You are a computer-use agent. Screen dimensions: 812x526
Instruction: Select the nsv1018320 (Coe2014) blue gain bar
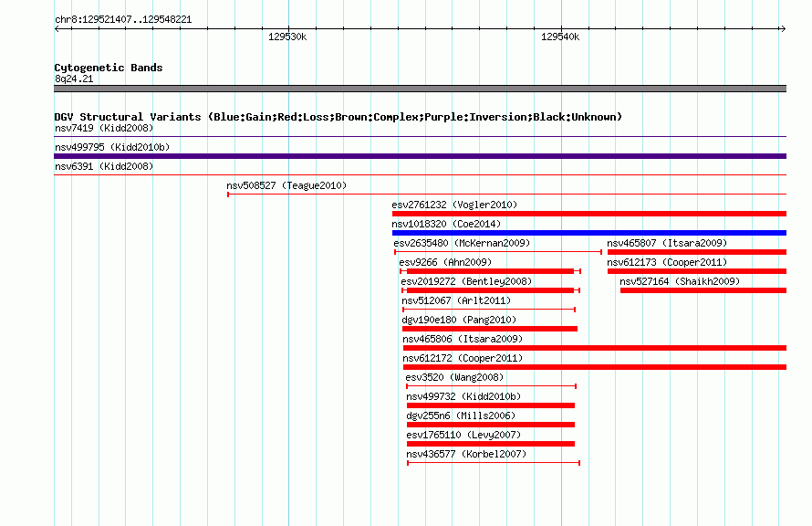pos(589,233)
